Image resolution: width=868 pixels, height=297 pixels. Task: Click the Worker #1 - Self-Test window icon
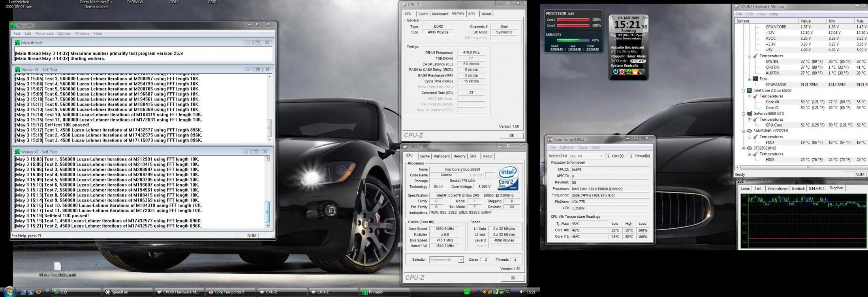click(17, 69)
